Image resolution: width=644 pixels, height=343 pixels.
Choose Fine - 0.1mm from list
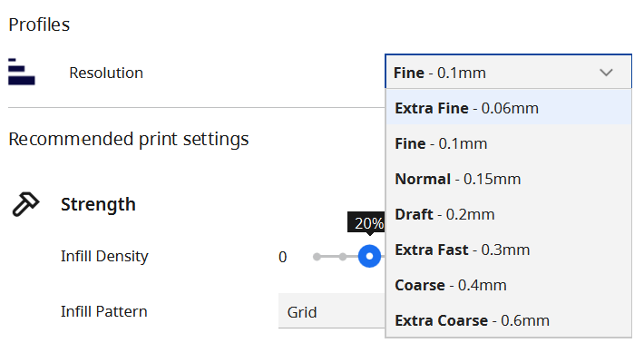point(508,143)
